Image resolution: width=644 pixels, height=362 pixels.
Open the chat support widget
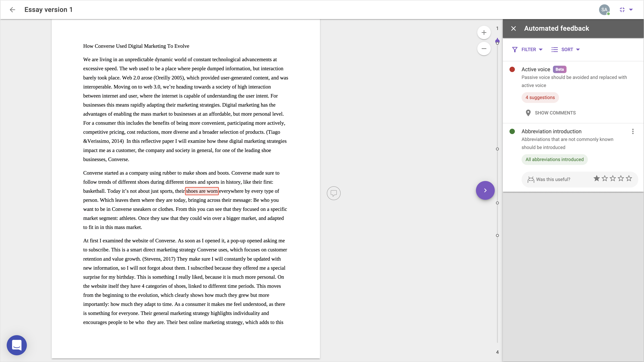pyautogui.click(x=17, y=345)
